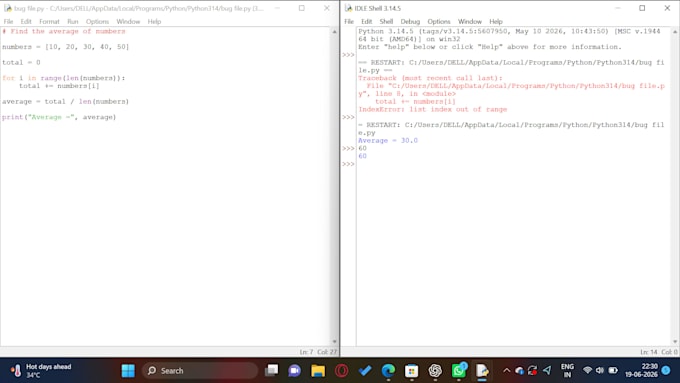This screenshot has width=680, height=383.
Task: Click the 'total = 0' code line
Action: coord(21,62)
